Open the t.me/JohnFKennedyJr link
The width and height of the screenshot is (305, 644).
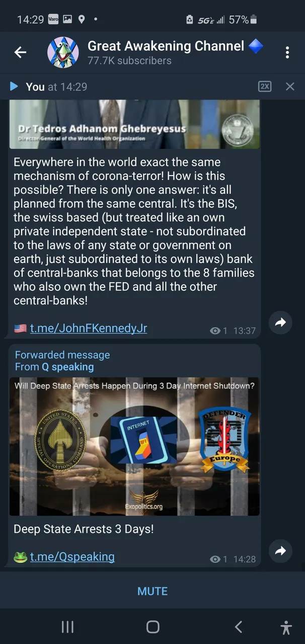pyautogui.click(x=89, y=329)
